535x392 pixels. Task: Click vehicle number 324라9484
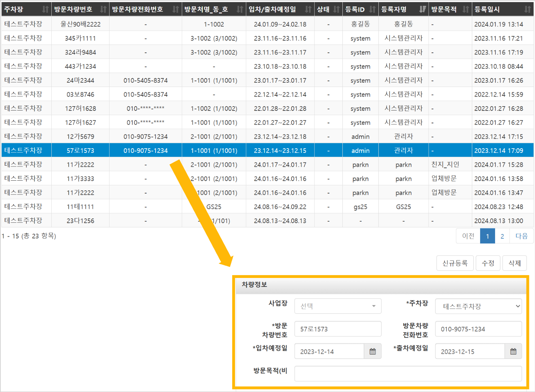[x=81, y=52]
